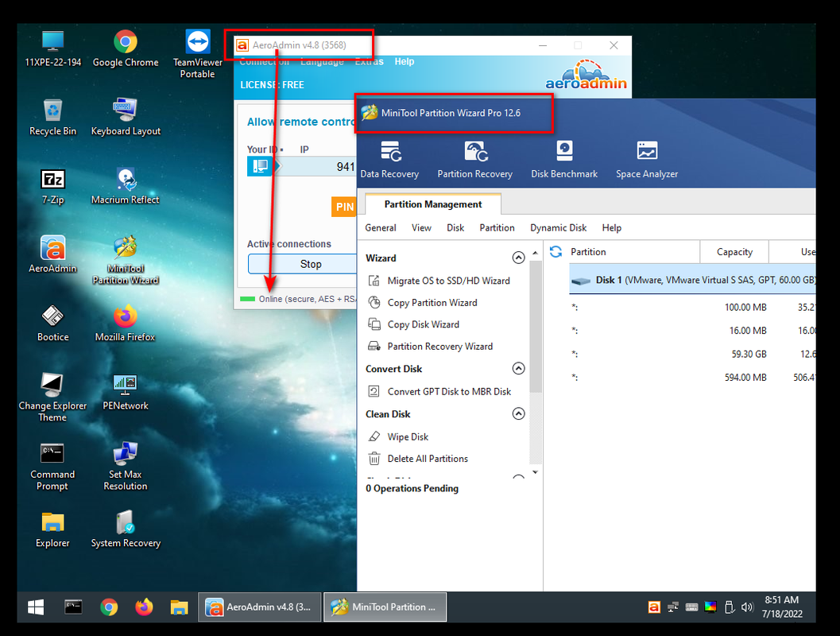The image size is (840, 636).
Task: Click the network tray icon
Action: click(673, 607)
